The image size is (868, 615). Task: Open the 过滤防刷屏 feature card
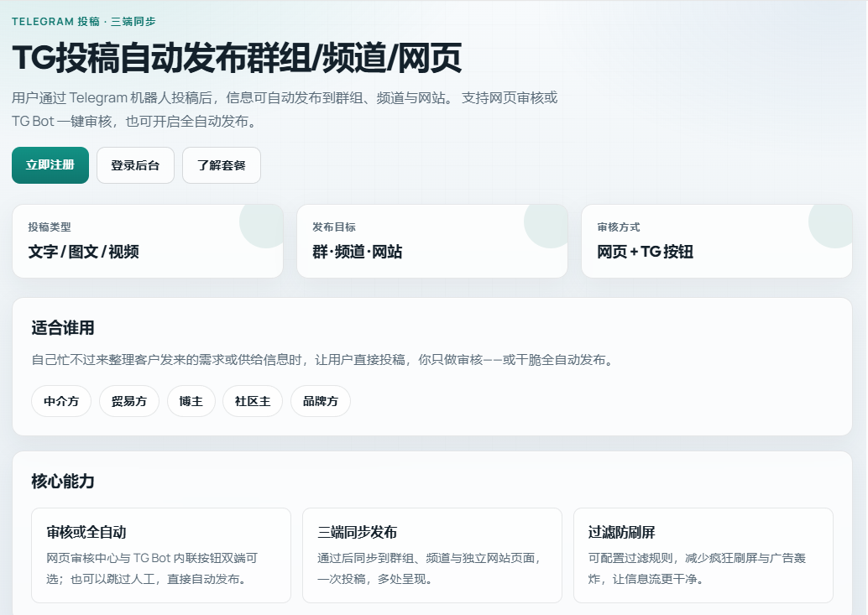(703, 555)
